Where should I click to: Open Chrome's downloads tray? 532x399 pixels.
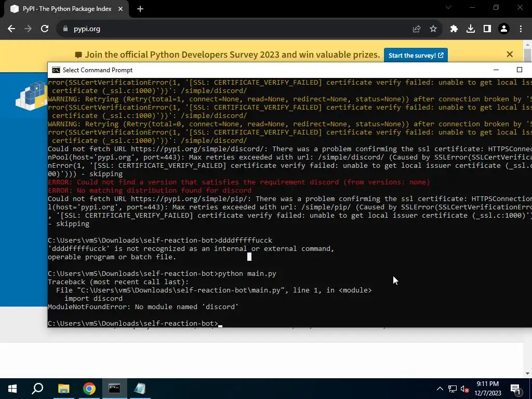coord(471,29)
